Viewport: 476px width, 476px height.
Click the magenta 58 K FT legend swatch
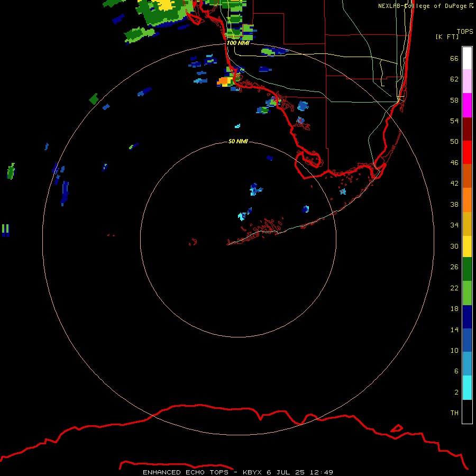467,105
